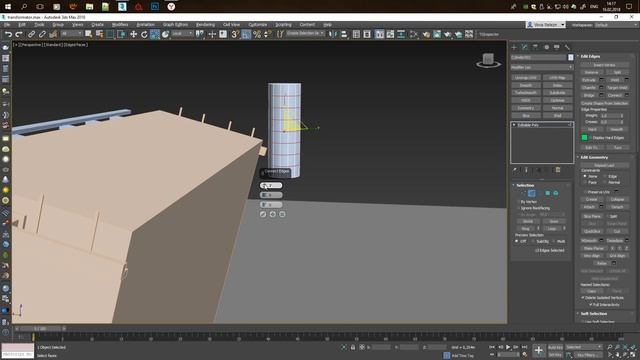
Task: Toggle Angle Snap in toolbar
Action: (246, 35)
